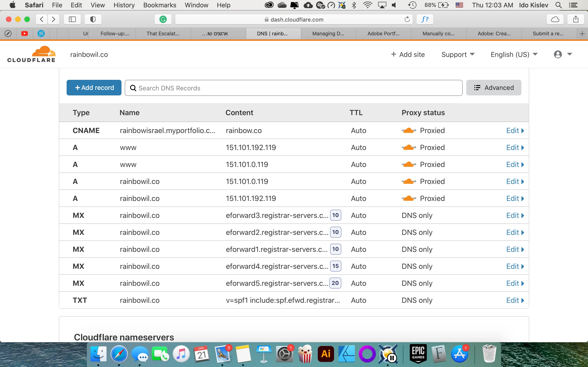Image resolution: width=588 pixels, height=367 pixels.
Task: Open the Bookmarks menu
Action: click(160, 5)
